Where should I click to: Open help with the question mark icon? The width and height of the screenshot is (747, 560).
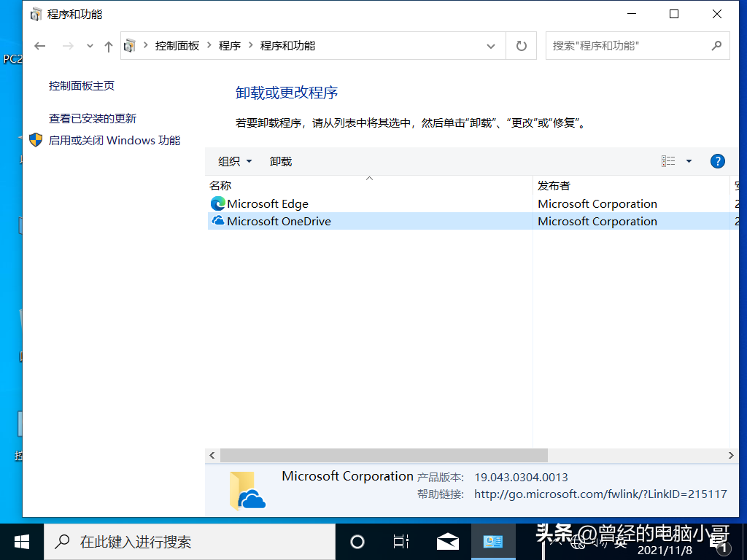718,161
